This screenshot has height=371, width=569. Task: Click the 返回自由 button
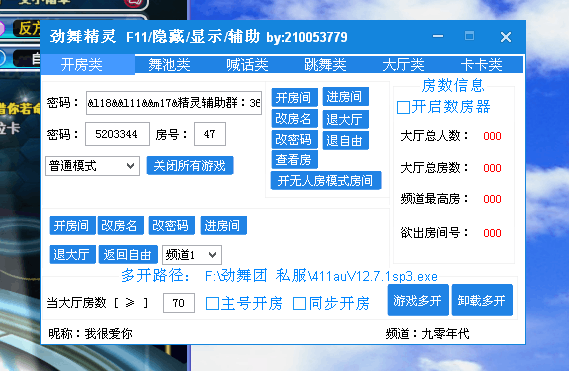click(x=128, y=254)
